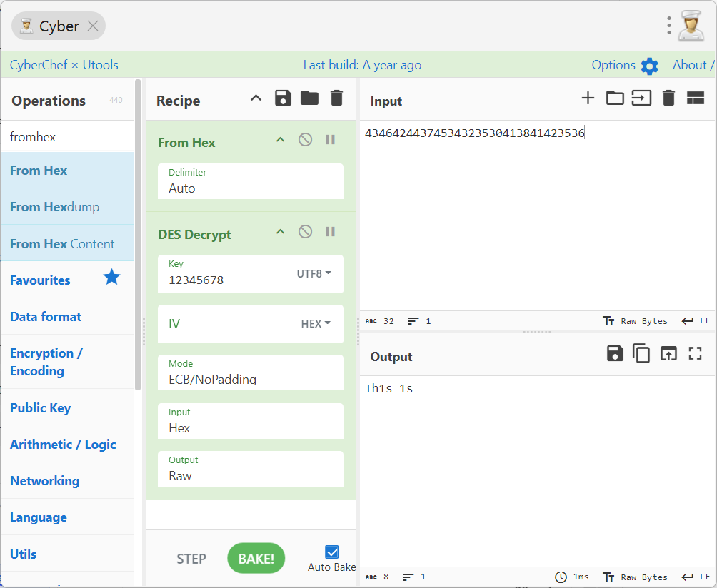This screenshot has width=717, height=588.
Task: Copy output to clipboard
Action: [x=641, y=354]
